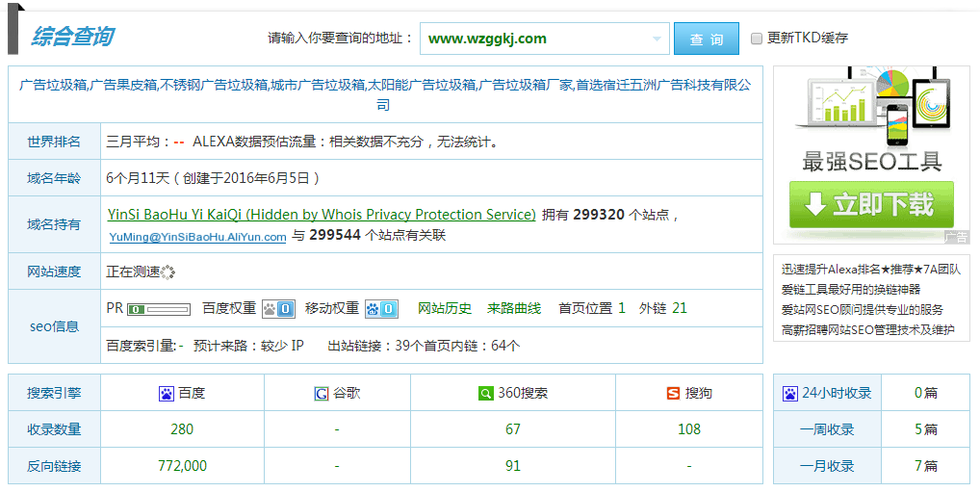Click the Google icon in search engine row
The height and width of the screenshot is (492, 980).
tap(321, 394)
